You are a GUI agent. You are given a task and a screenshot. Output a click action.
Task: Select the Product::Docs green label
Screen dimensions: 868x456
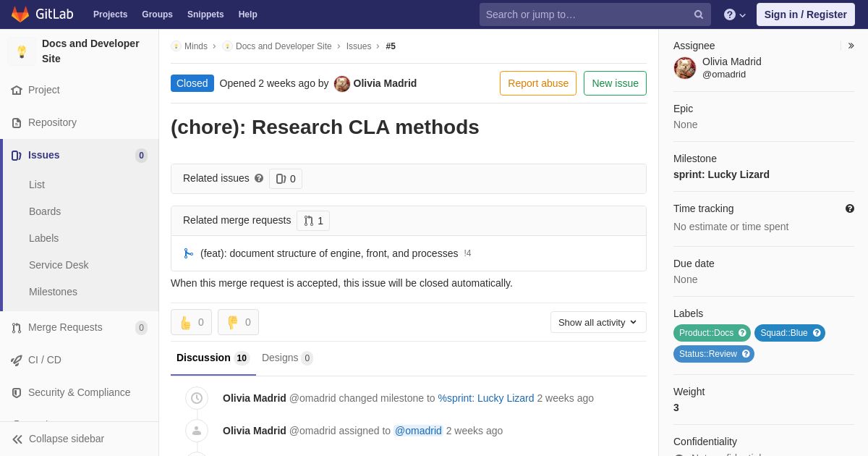click(x=712, y=333)
